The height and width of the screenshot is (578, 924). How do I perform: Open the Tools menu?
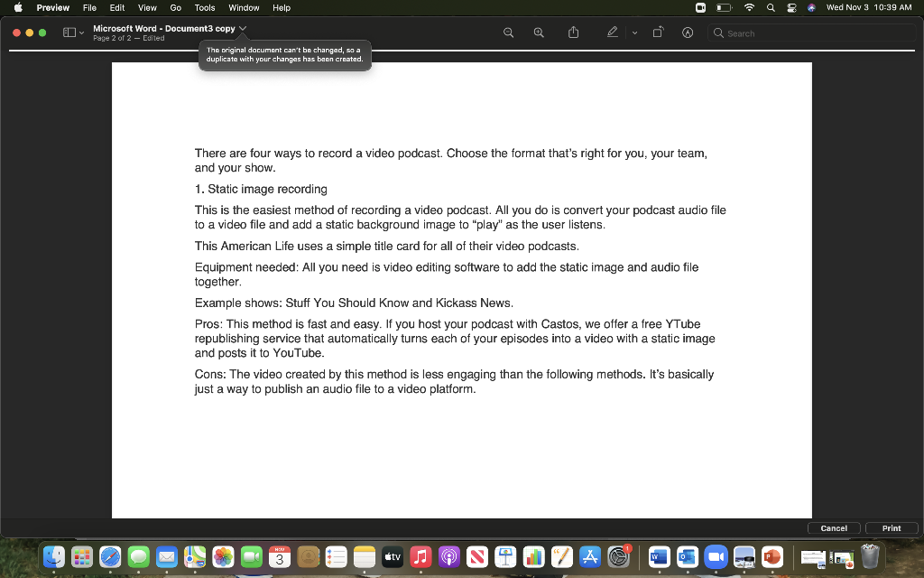pos(204,8)
